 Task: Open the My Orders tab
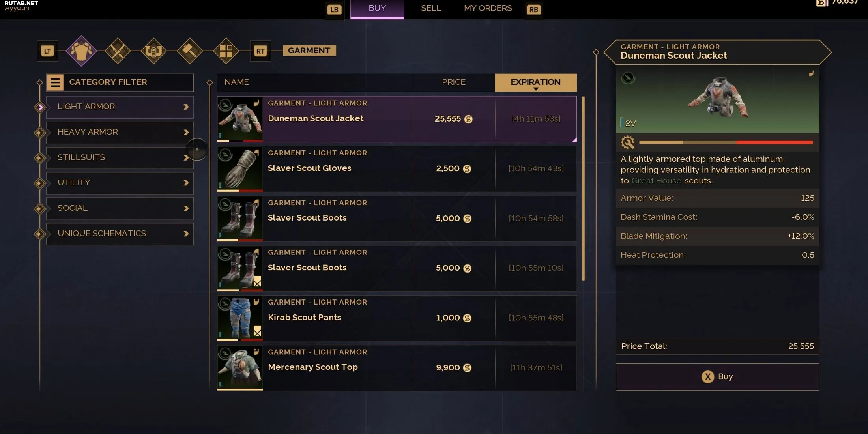click(488, 8)
